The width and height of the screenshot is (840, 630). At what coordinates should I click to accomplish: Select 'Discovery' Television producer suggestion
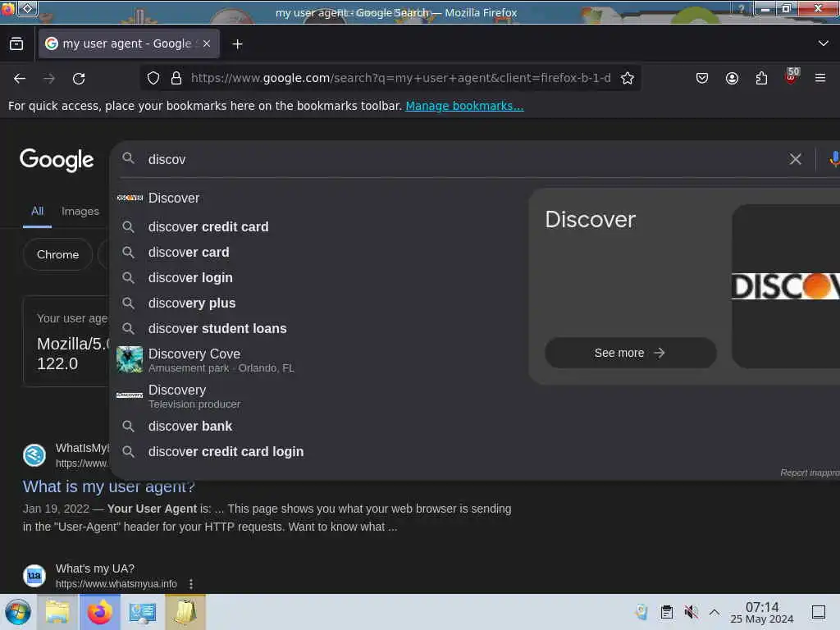[318, 396]
